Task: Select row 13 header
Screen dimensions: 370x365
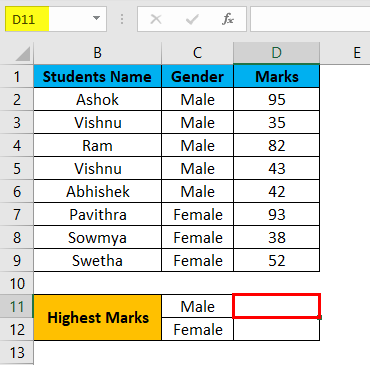Action: coord(17,353)
